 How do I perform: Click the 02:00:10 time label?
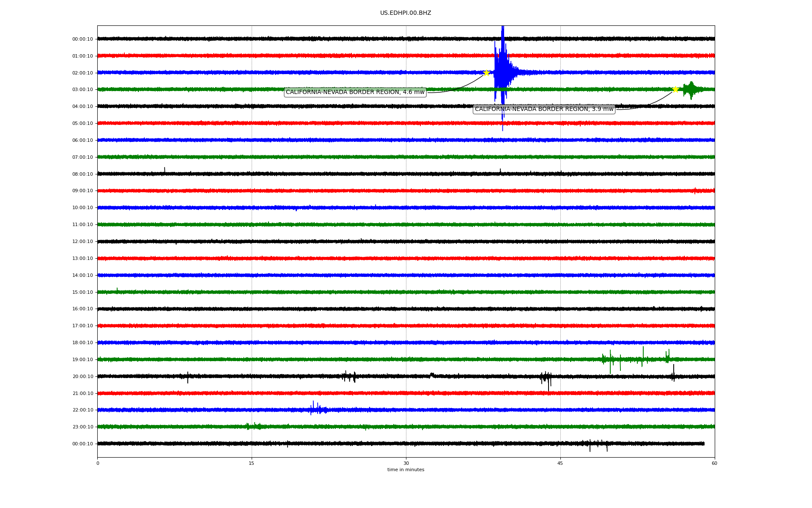(82, 73)
